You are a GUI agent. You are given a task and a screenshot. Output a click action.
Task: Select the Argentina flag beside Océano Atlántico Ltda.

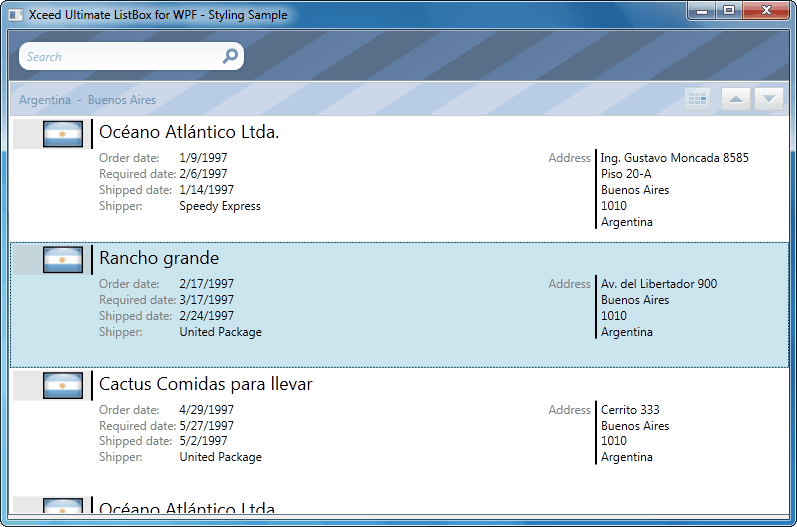click(x=63, y=134)
